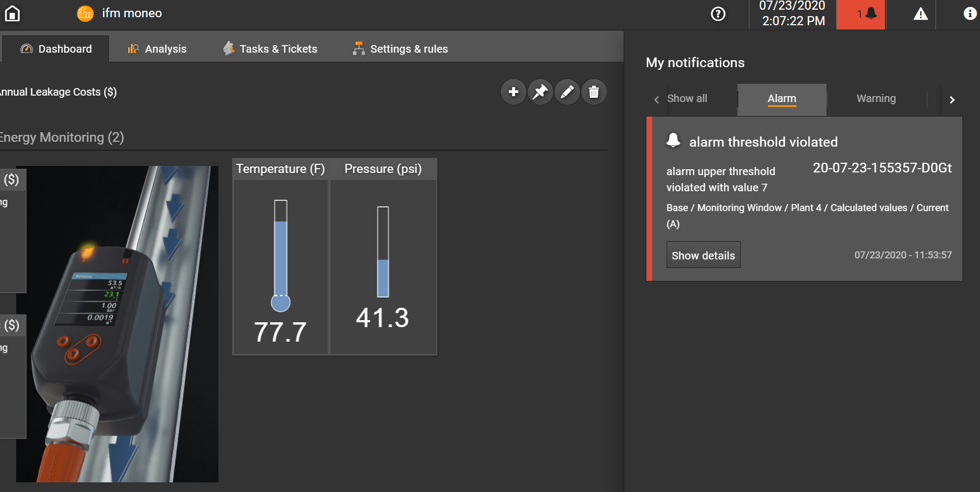Viewport: 980px width, 492px height.
Task: Open the help question mark icon
Action: coord(718,14)
